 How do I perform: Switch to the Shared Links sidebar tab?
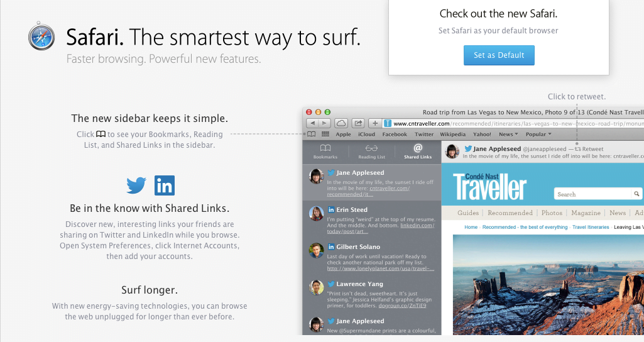(418, 152)
